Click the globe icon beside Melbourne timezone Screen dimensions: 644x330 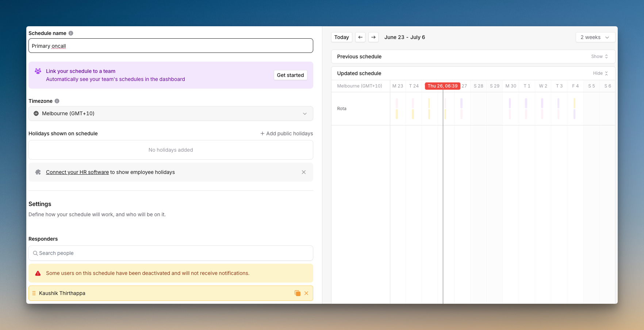[x=36, y=113]
